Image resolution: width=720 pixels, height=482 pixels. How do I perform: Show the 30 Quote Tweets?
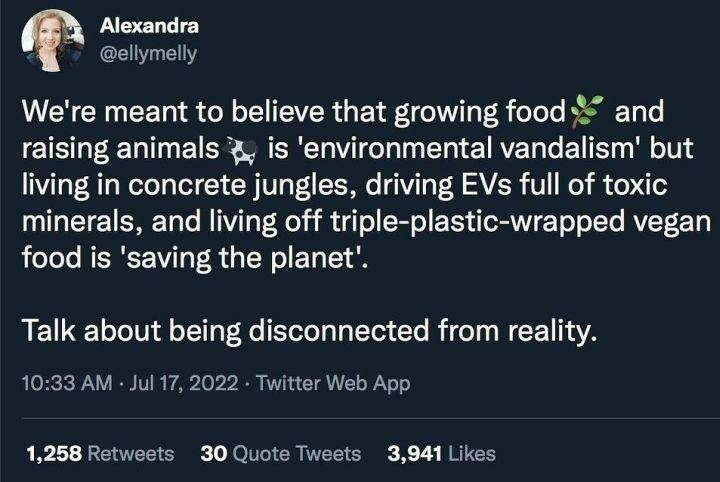point(281,453)
